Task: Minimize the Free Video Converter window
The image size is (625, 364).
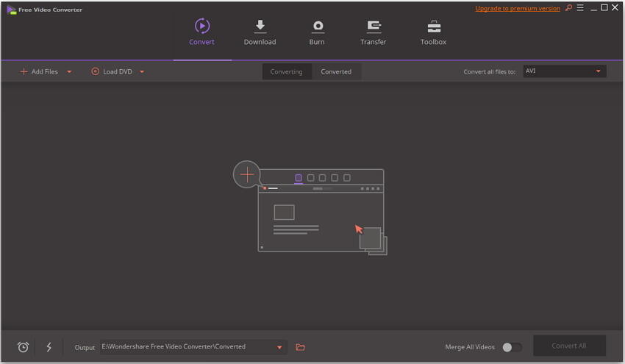Action: point(593,8)
